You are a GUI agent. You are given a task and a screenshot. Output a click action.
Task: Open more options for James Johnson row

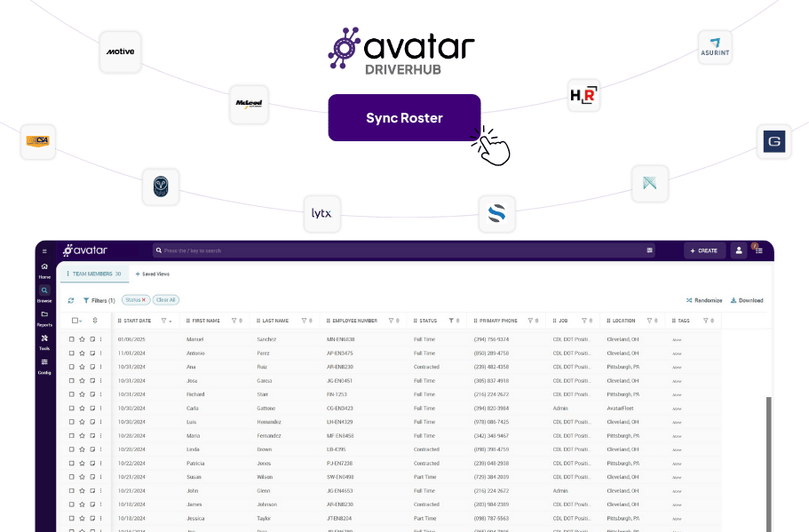coord(101,504)
